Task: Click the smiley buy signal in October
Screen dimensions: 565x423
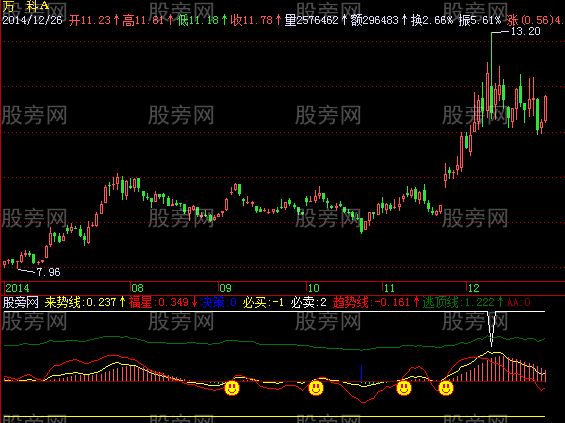Action: coord(316,388)
